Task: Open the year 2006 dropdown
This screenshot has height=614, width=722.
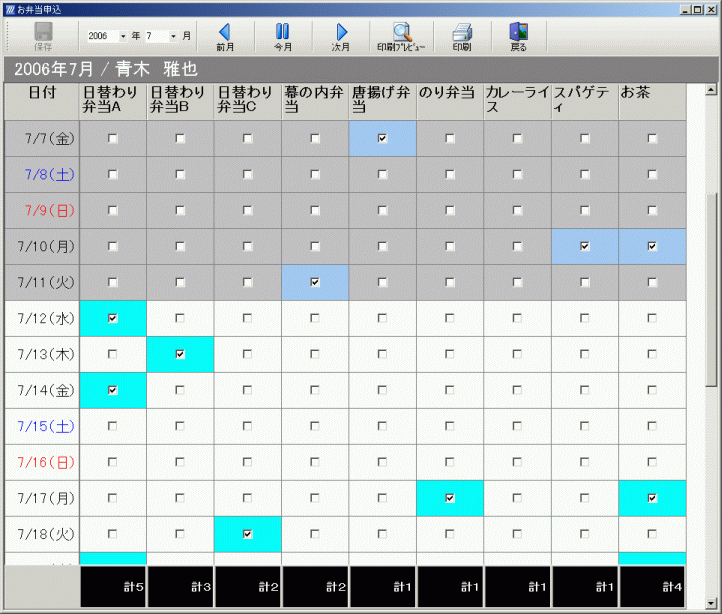Action: [x=123, y=36]
